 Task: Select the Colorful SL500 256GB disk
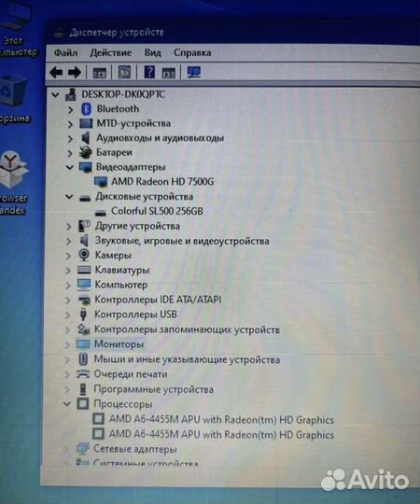pyautogui.click(x=157, y=212)
